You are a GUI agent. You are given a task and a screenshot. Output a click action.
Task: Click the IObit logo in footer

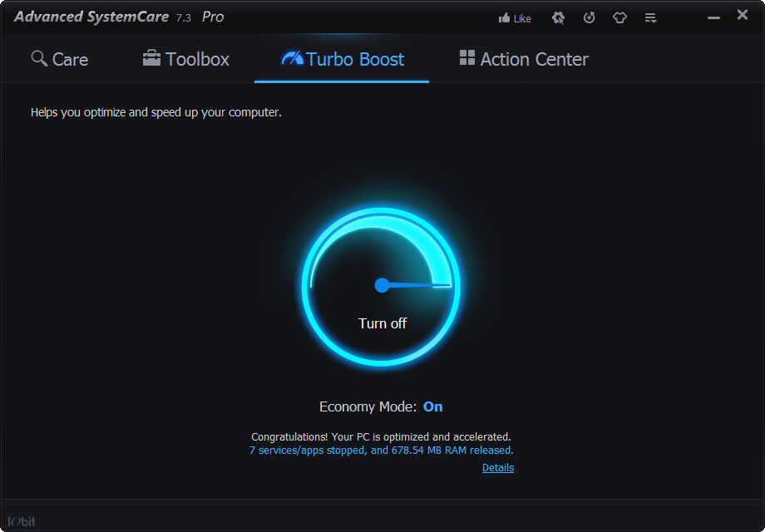click(x=22, y=521)
